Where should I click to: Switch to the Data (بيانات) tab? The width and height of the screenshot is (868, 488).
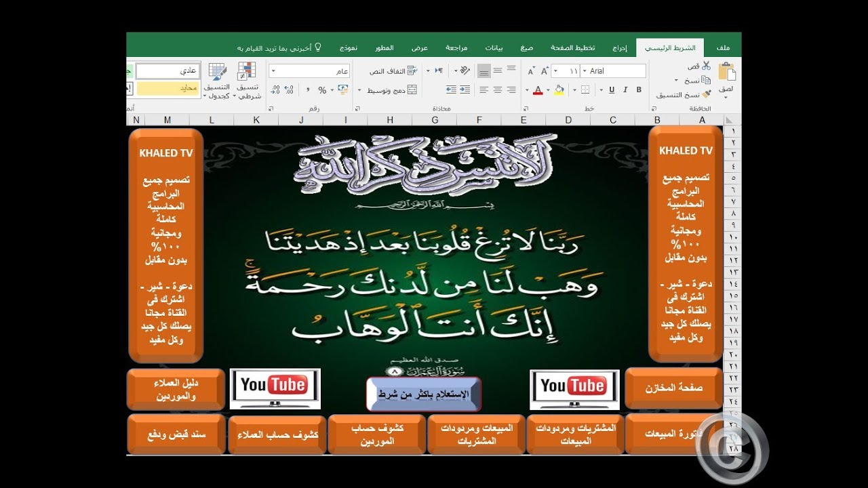(494, 48)
